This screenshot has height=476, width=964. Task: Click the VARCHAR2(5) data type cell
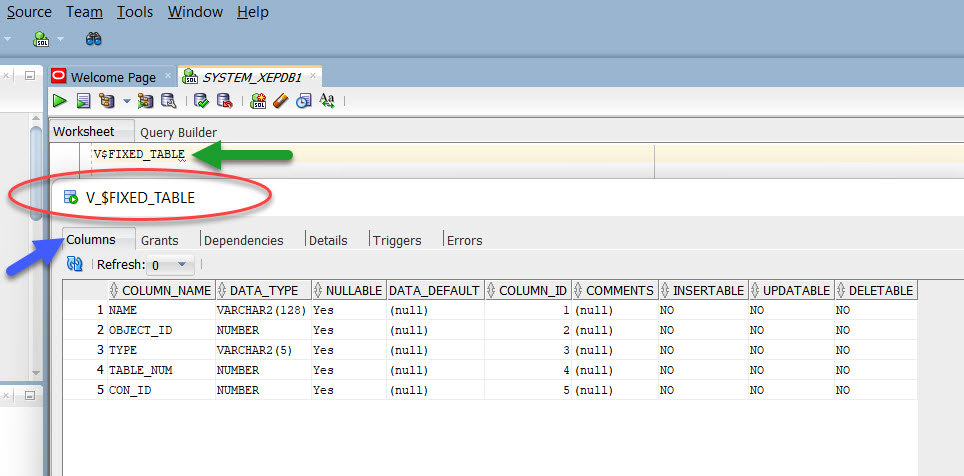coord(263,350)
